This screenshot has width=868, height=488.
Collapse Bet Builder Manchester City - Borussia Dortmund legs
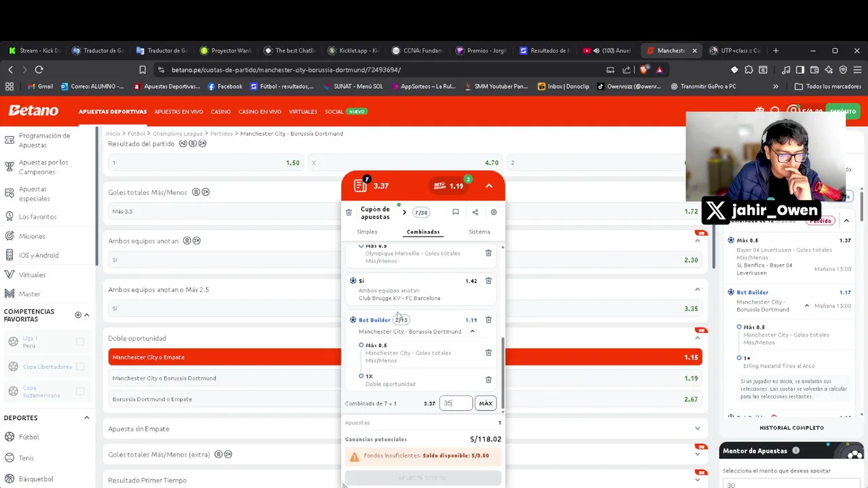[x=472, y=331]
